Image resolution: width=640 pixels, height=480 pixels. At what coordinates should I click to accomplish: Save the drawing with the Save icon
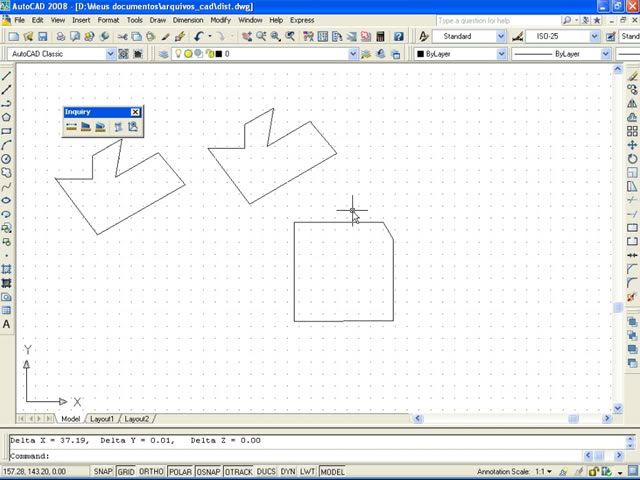point(42,37)
